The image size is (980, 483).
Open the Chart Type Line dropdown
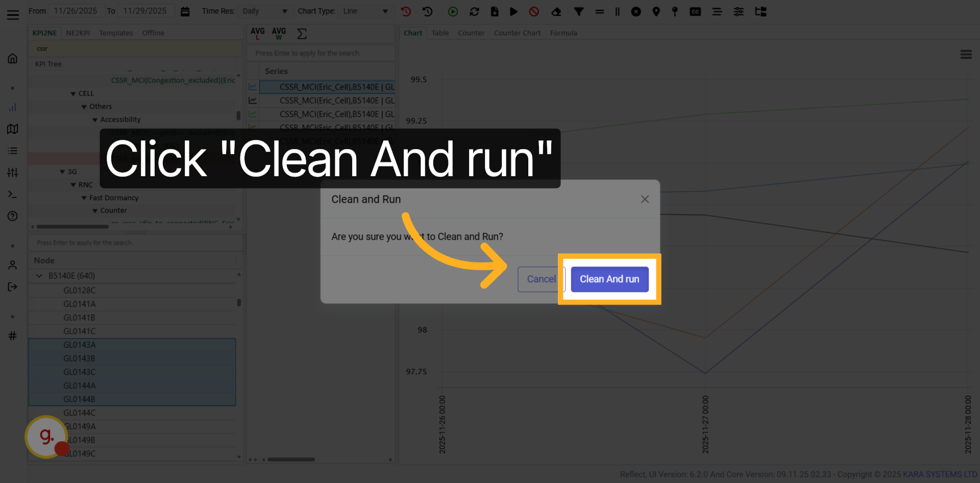[x=366, y=11]
